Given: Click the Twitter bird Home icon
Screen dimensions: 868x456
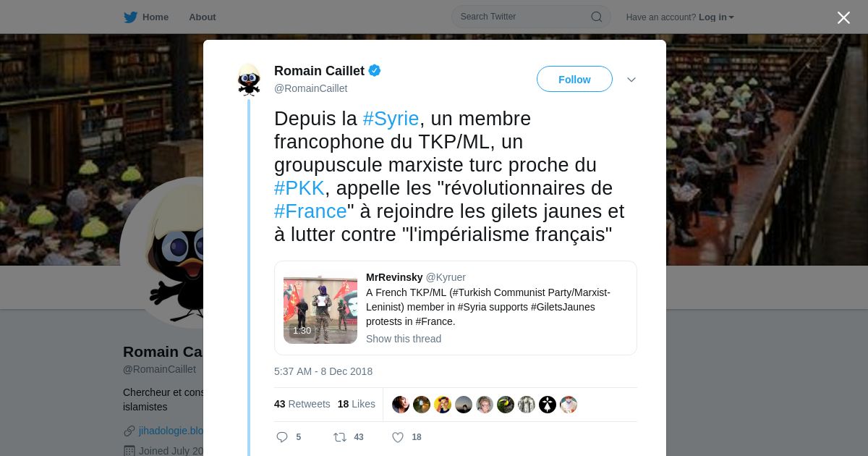Looking at the screenshot, I should [130, 17].
